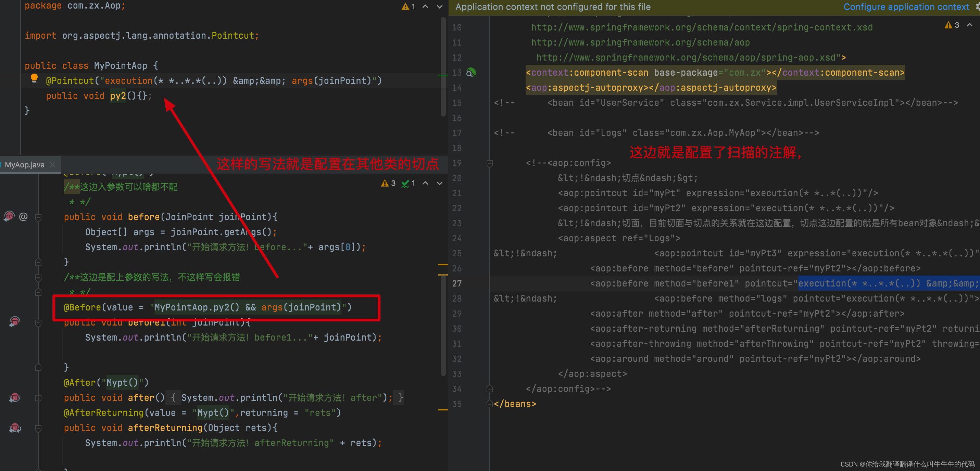The width and height of the screenshot is (980, 471).
Task: Click the Spring component-scan gutter icon on line 13
Action: coord(471,72)
